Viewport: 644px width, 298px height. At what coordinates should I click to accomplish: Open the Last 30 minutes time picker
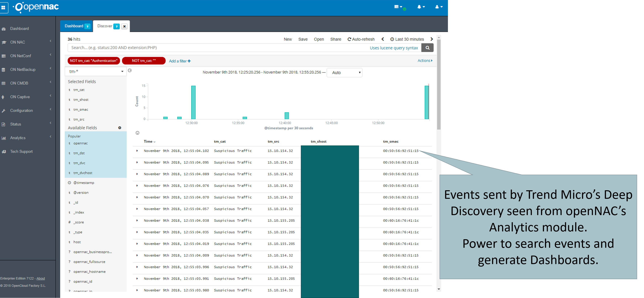[x=407, y=39]
